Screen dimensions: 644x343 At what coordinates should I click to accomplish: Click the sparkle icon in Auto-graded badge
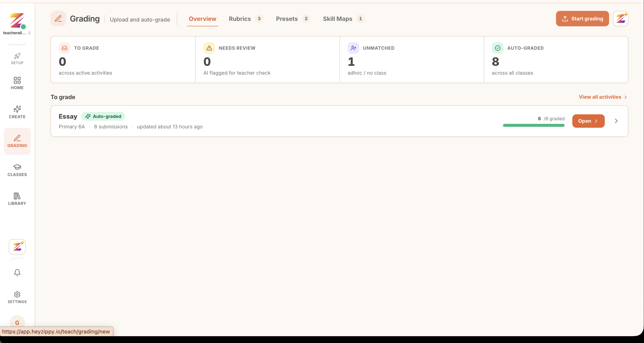pos(88,116)
